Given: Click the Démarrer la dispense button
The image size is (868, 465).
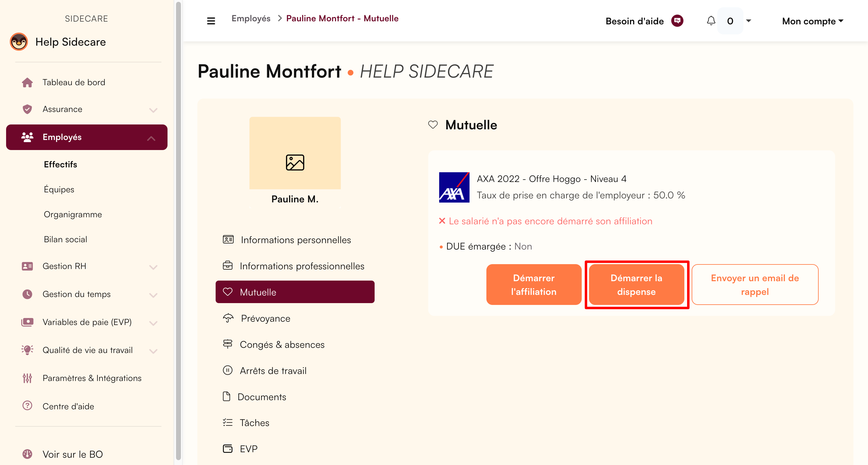Looking at the screenshot, I should (637, 285).
